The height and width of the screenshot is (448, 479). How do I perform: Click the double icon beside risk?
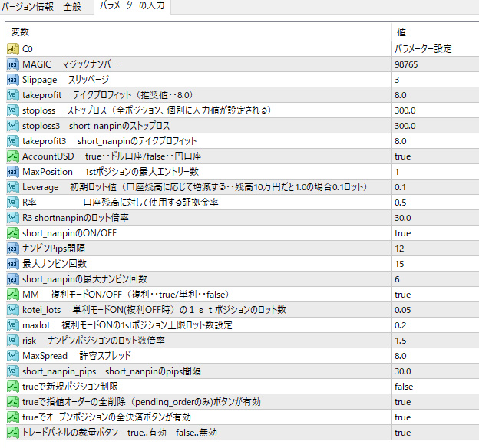pyautogui.click(x=13, y=341)
